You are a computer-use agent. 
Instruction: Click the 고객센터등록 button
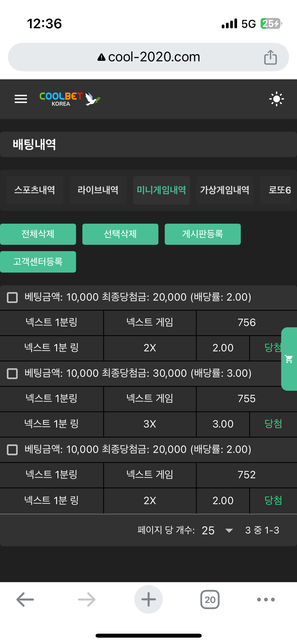(38, 262)
